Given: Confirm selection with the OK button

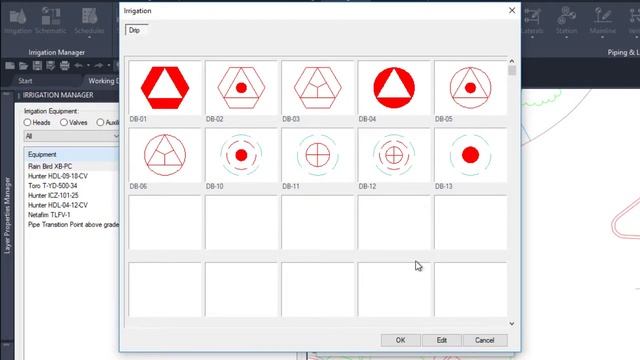Looking at the screenshot, I should point(400,340).
